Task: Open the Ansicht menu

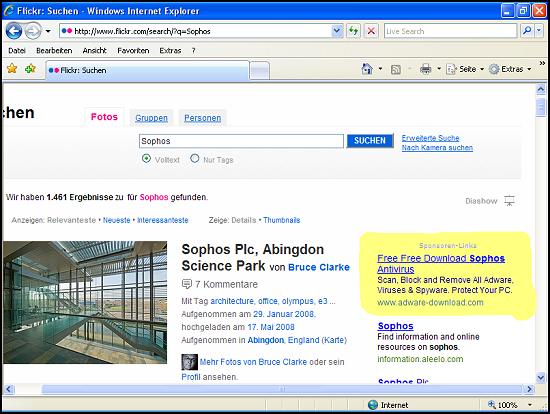Action: (x=95, y=51)
